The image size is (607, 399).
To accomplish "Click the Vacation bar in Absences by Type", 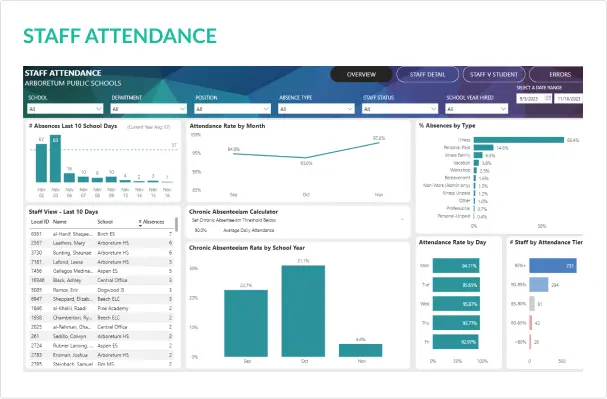I will [477, 163].
